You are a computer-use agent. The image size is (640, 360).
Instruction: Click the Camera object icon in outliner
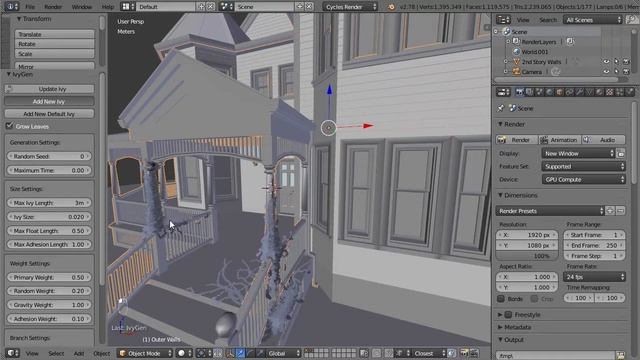516,72
